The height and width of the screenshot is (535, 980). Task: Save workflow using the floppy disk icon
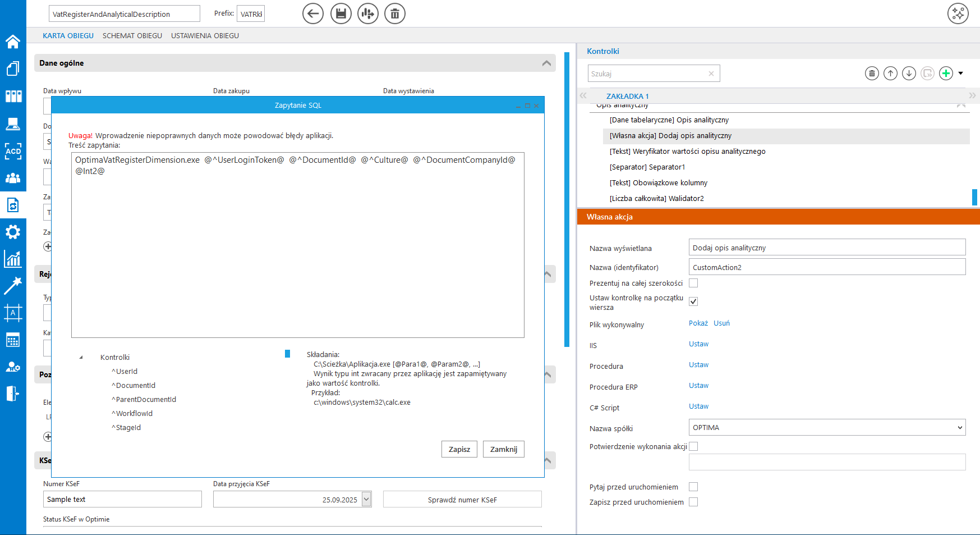click(x=341, y=13)
